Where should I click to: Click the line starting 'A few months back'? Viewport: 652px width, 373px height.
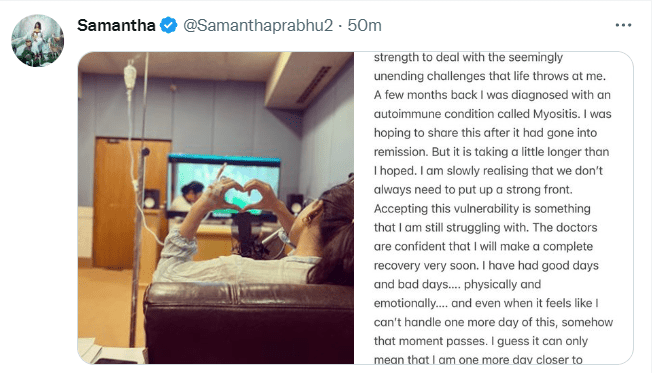[492, 95]
